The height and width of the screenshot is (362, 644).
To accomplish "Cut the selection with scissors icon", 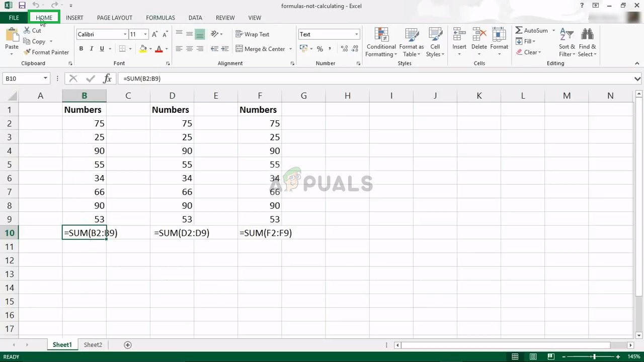I will click(x=27, y=31).
